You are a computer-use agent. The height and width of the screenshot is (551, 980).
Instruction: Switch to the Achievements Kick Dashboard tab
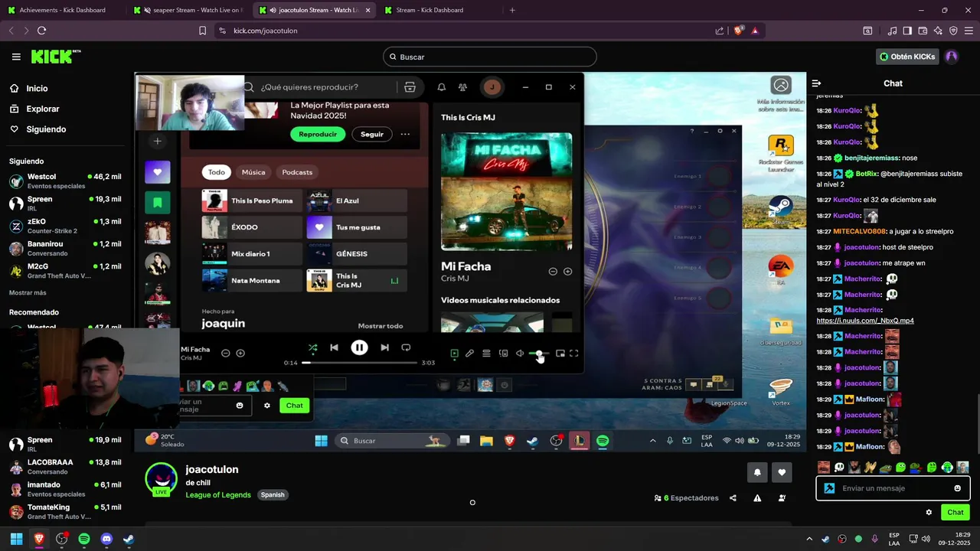click(62, 10)
